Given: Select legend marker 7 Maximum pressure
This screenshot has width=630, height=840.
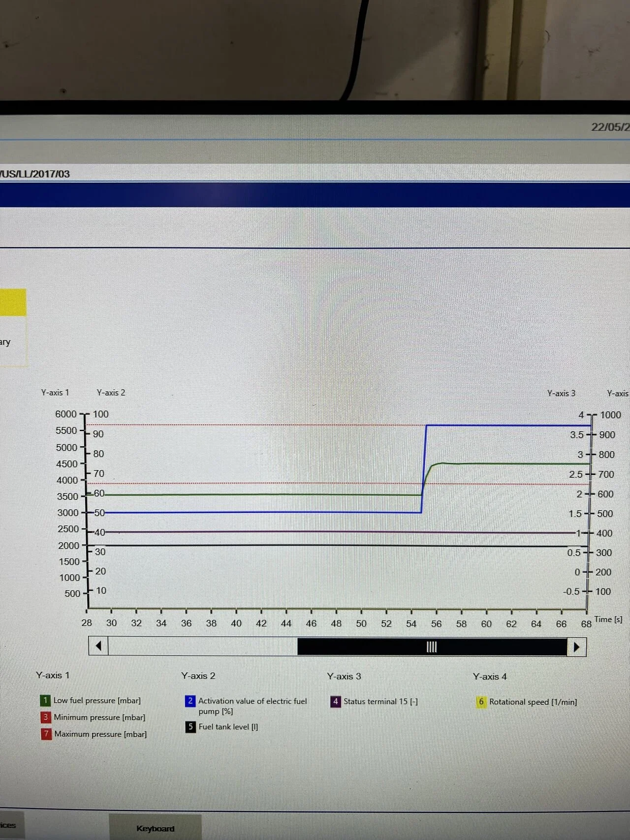Looking at the screenshot, I should point(46,734).
